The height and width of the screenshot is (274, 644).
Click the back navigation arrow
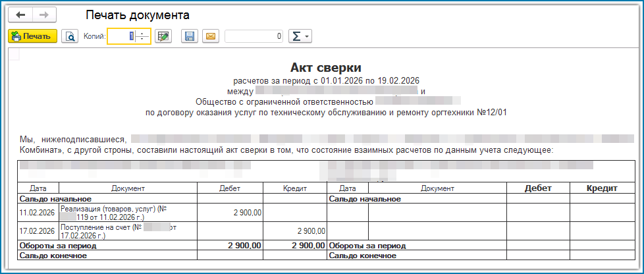(x=20, y=15)
